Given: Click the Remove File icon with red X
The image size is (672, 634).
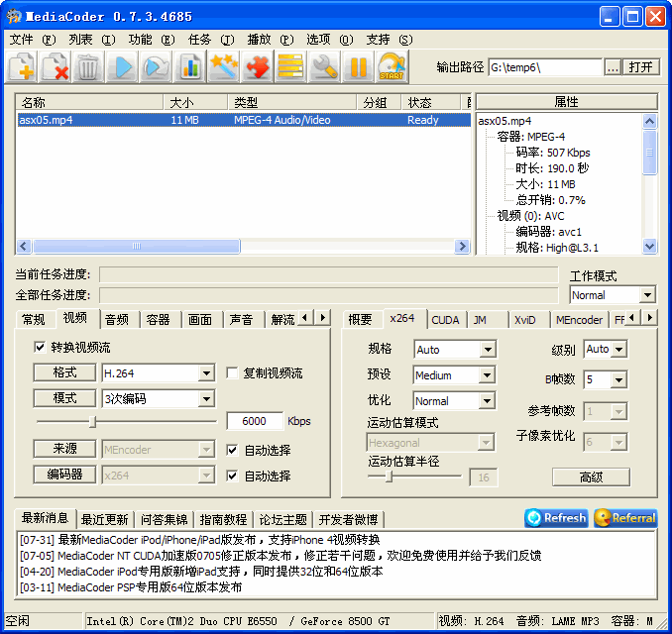Looking at the screenshot, I should (56, 66).
